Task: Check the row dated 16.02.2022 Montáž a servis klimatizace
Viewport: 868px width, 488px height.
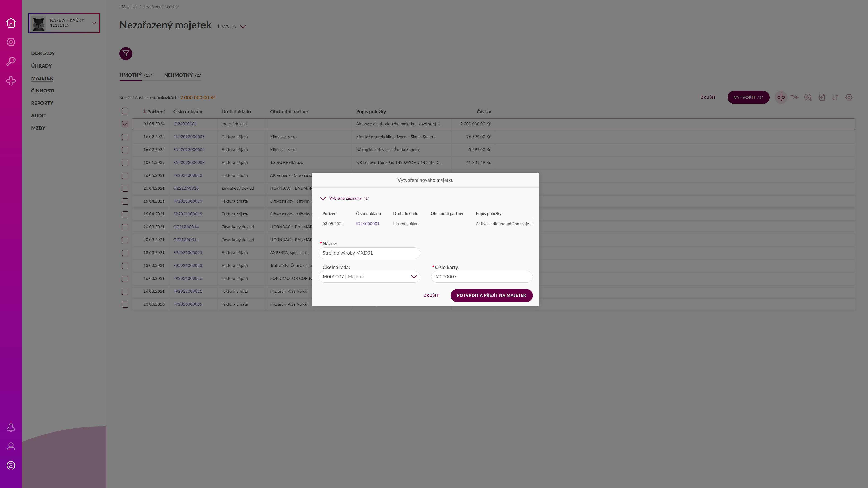Action: 125,137
